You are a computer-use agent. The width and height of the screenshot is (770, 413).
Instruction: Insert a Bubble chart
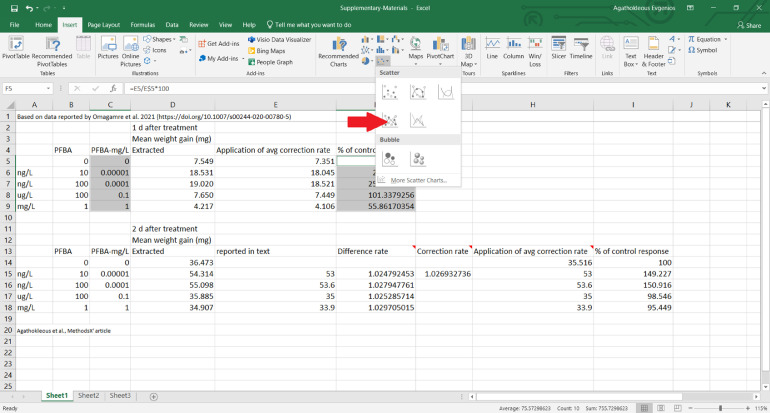(390, 158)
